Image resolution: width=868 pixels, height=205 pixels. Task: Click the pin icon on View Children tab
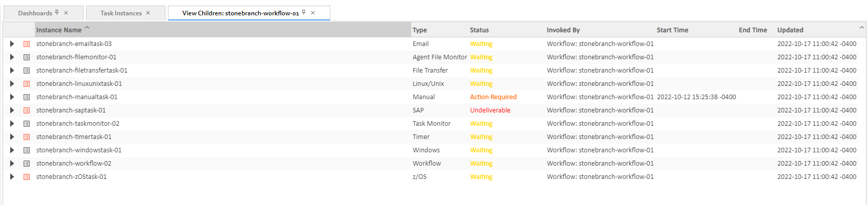[x=304, y=13]
